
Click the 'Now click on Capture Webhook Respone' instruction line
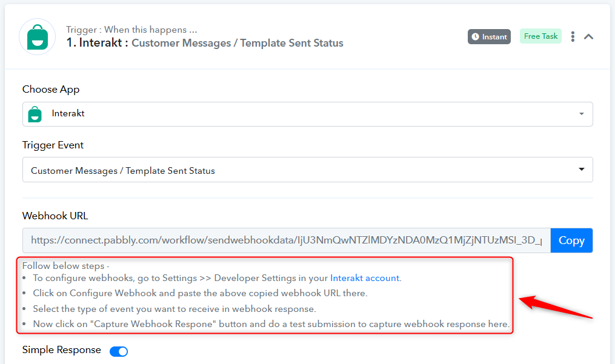[x=271, y=324]
